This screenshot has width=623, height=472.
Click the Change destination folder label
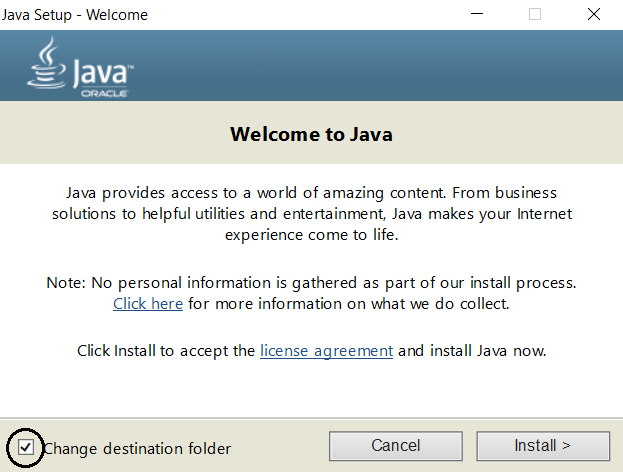(x=137, y=448)
